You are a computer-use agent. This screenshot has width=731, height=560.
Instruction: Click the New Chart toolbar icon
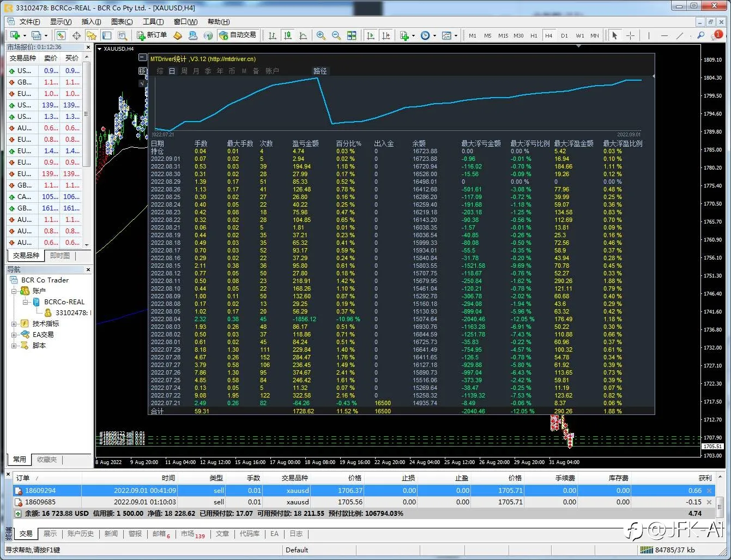tap(15, 35)
